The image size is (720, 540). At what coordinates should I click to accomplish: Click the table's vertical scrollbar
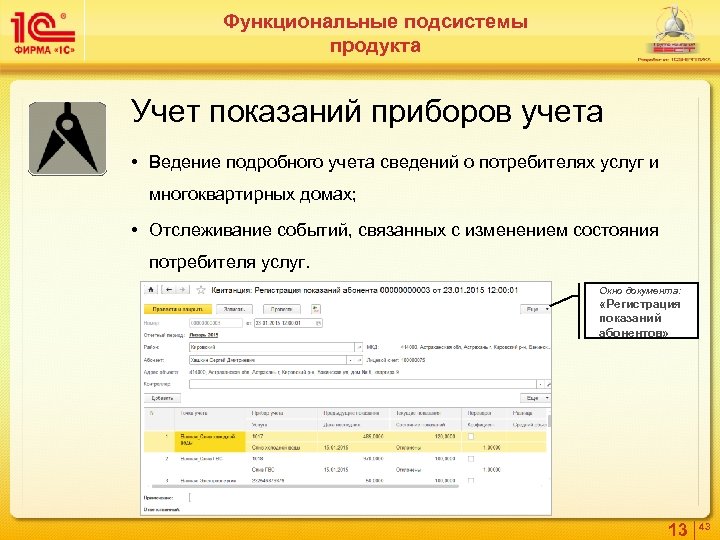tap(549, 420)
